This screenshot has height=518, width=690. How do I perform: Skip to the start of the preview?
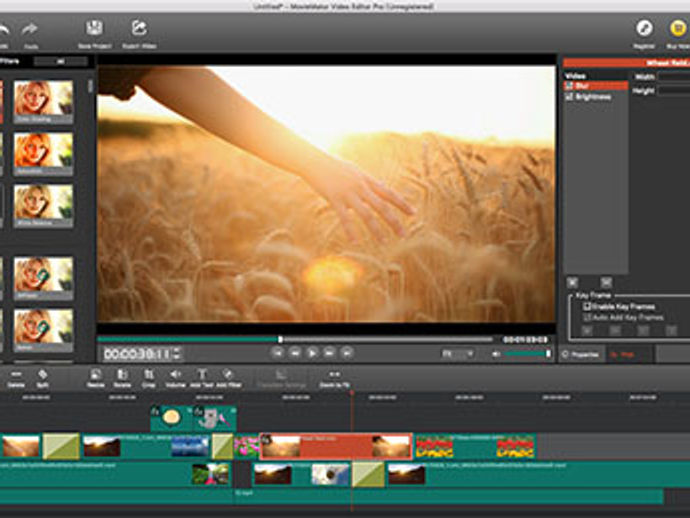(x=277, y=353)
